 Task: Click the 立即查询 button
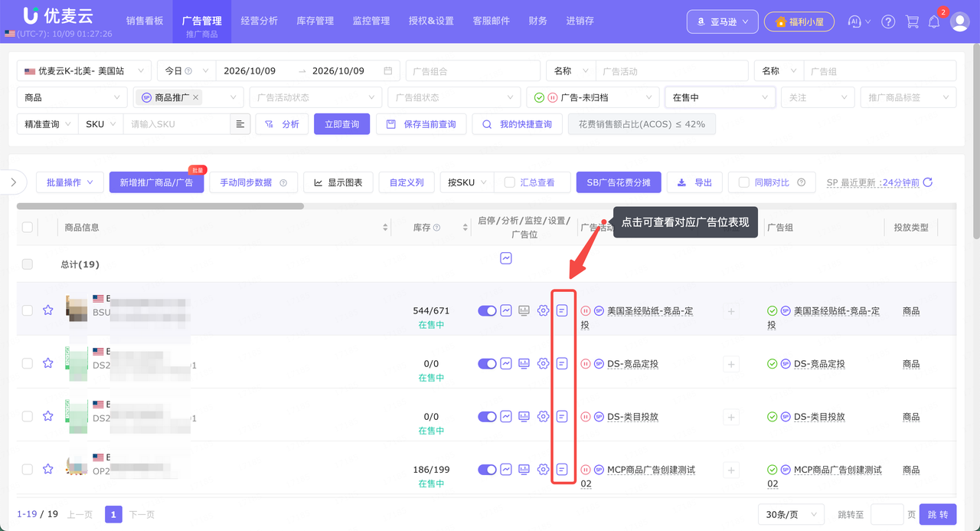342,124
